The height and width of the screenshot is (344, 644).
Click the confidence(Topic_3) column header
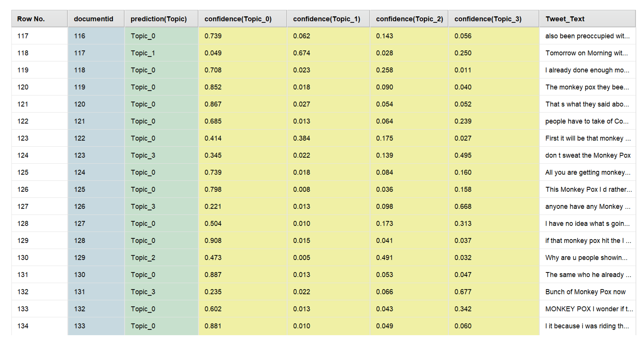(x=488, y=19)
